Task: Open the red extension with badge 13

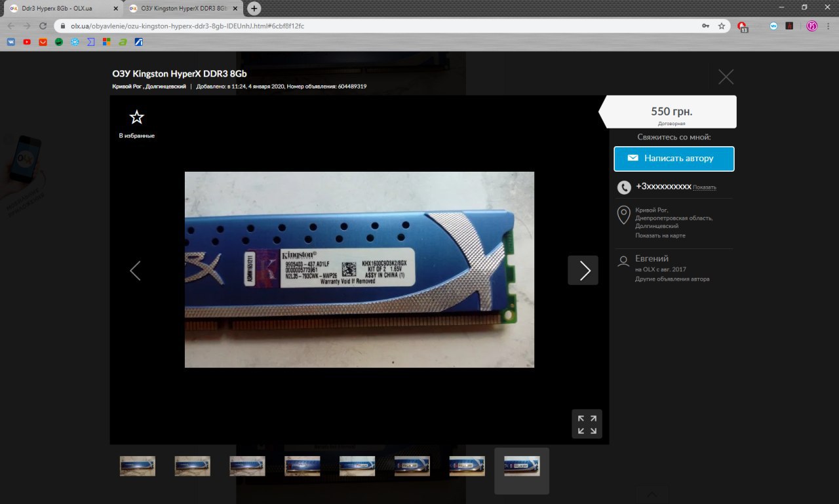Action: point(743,27)
